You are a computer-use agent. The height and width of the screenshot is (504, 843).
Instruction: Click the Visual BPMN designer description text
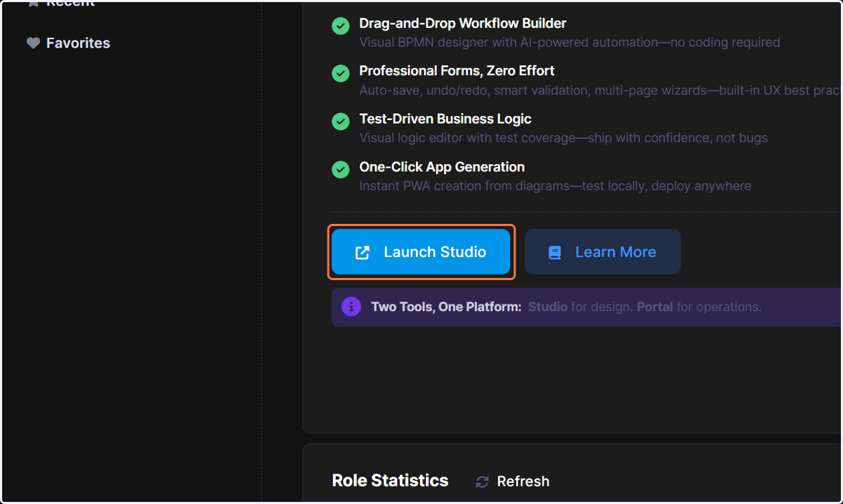(x=570, y=42)
